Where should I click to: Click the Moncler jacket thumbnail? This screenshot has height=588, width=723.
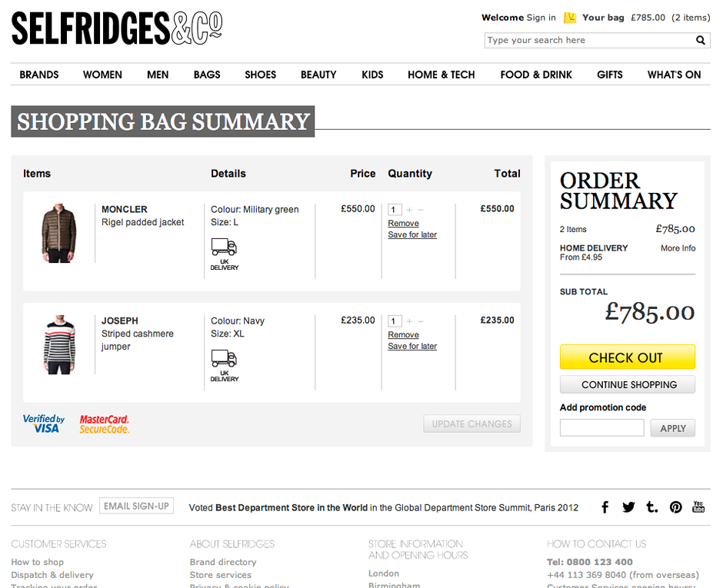coord(59,234)
